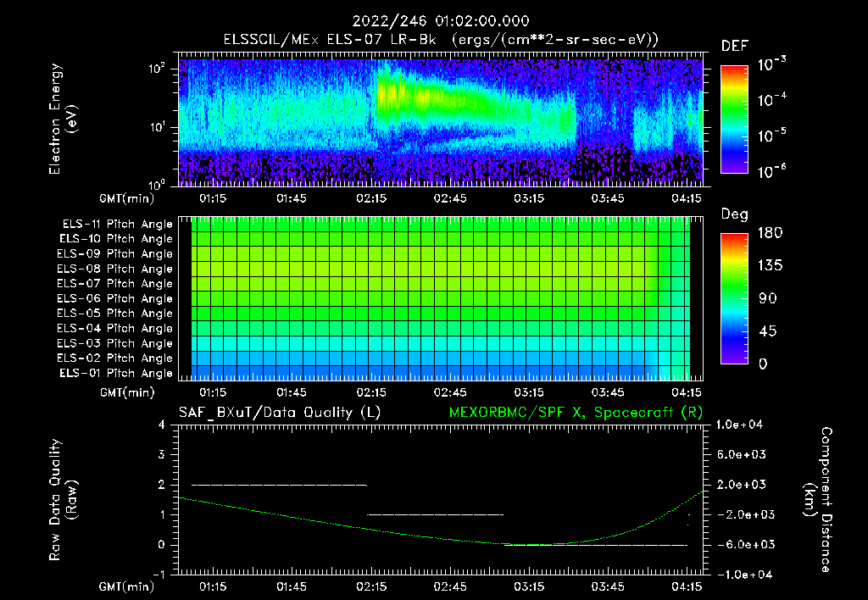
Task: Click the ELS-02 Pitch Angle row label
Action: tap(115, 358)
